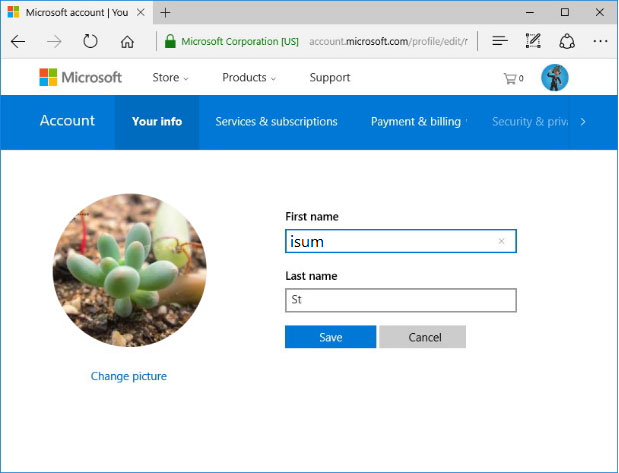Cancel editing the name
The image size is (619, 473).
(422, 337)
